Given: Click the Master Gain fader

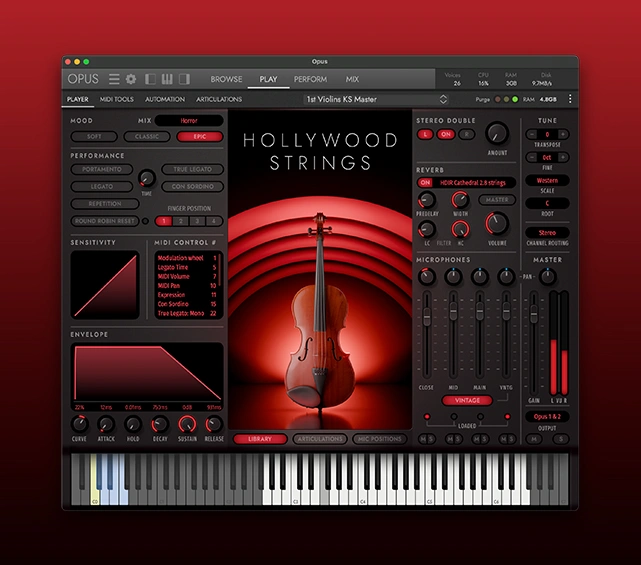Looking at the screenshot, I should 533,313.
